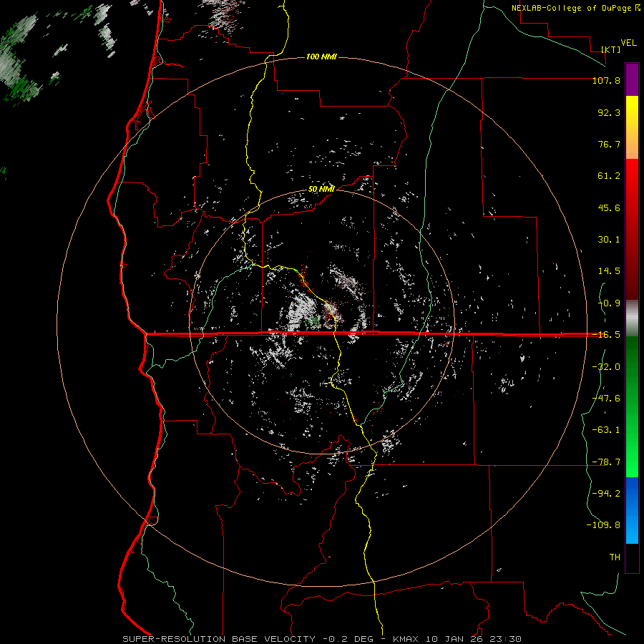Click the purple top segment of color bar
Screen dimensions: 644x644
click(x=632, y=79)
